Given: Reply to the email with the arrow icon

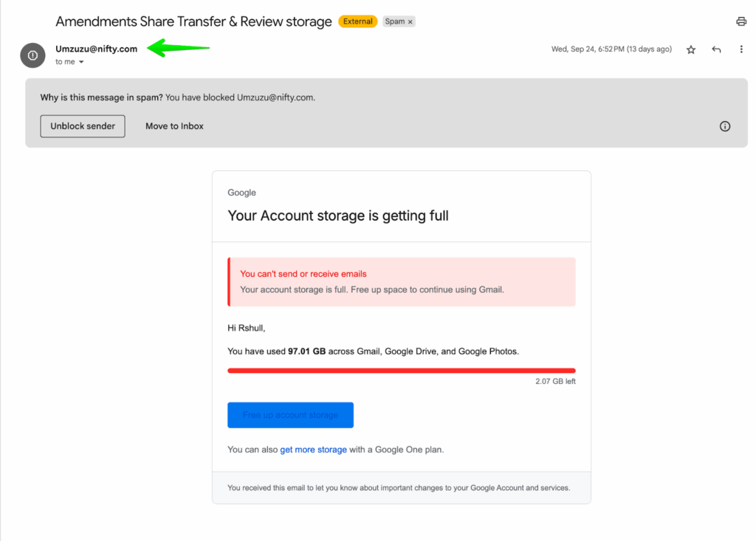Looking at the screenshot, I should (x=716, y=49).
